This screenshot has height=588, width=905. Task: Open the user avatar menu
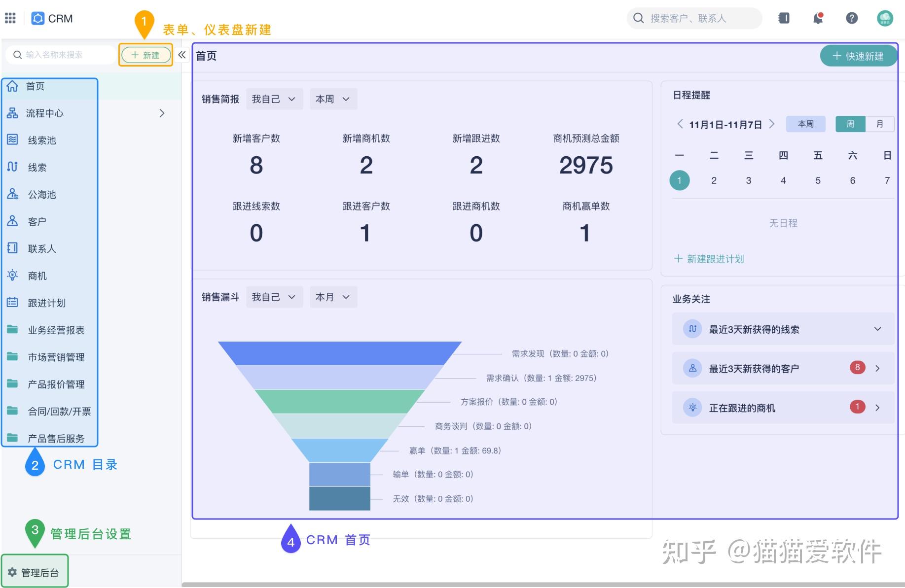[885, 18]
